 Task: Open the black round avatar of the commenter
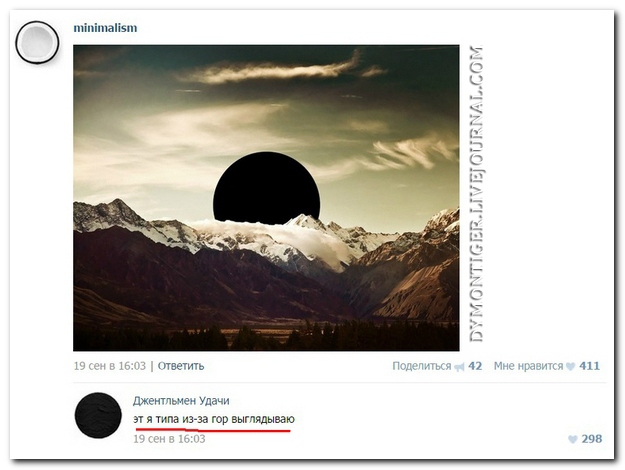(98, 415)
